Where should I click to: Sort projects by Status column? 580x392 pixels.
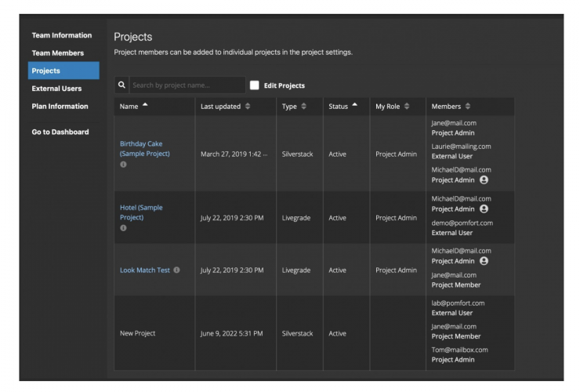[355, 106]
